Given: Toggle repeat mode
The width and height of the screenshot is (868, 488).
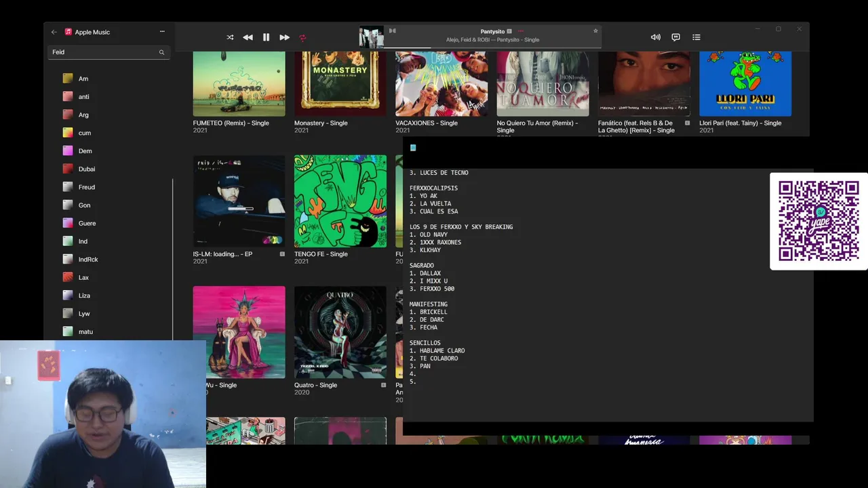Looking at the screenshot, I should pos(302,37).
